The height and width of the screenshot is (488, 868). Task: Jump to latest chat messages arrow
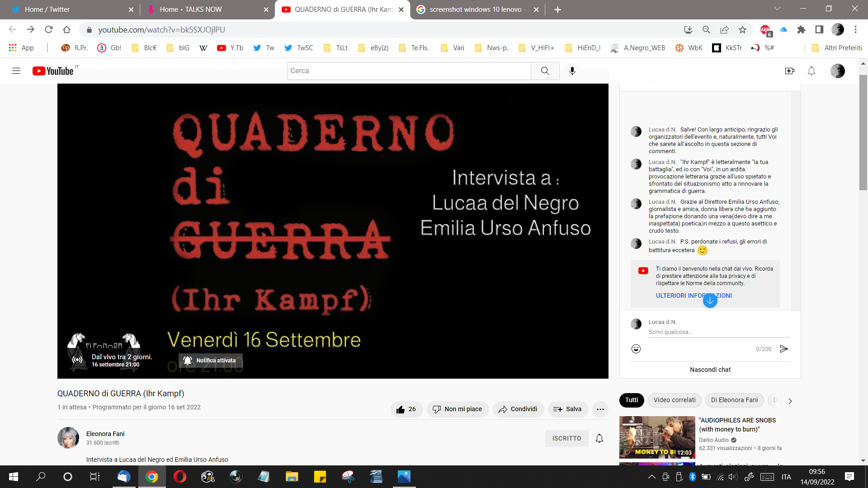click(x=710, y=301)
